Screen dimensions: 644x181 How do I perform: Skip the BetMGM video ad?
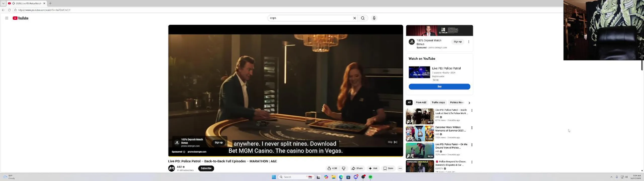pyautogui.click(x=392, y=142)
